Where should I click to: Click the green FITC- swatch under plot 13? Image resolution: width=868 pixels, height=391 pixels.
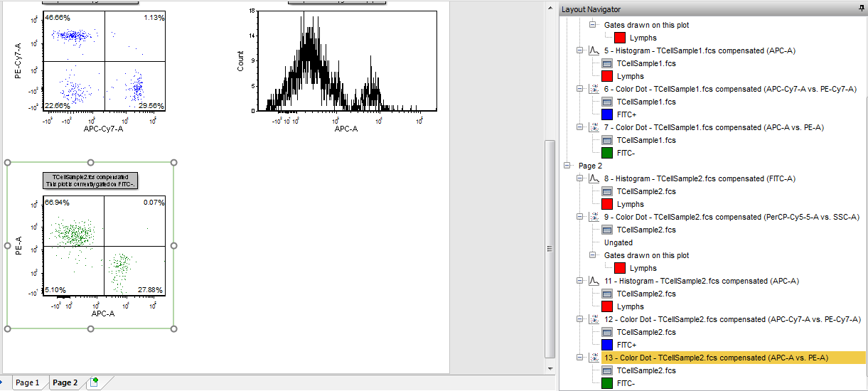point(607,383)
